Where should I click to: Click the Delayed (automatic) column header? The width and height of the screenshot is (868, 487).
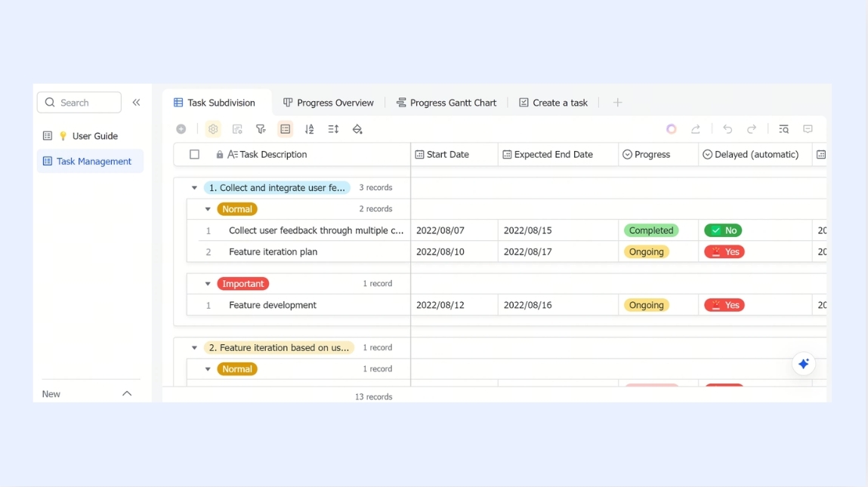pos(755,154)
